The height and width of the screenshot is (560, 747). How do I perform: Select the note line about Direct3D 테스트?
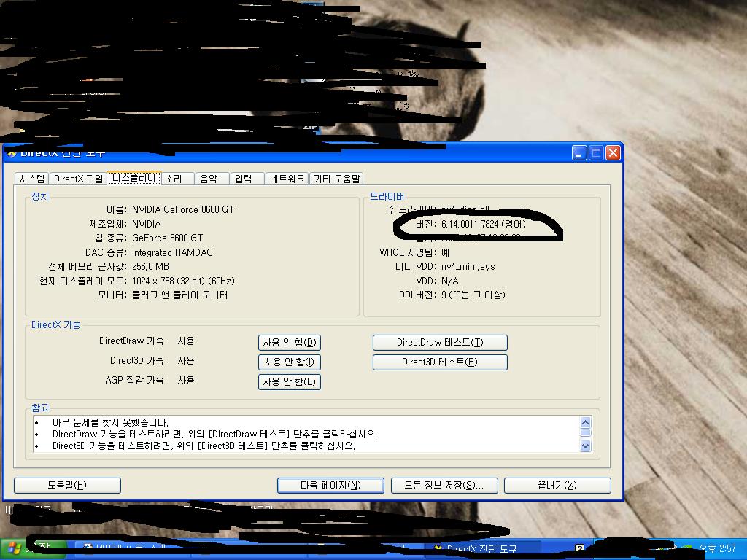(x=204, y=446)
